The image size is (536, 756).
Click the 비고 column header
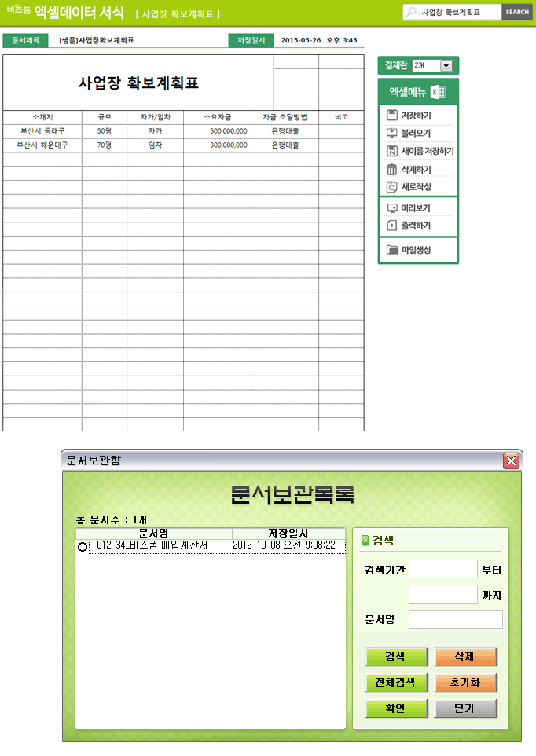pos(341,117)
